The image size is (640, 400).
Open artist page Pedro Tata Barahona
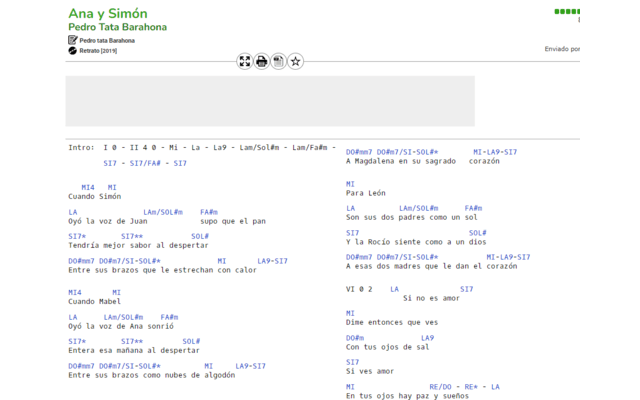[118, 27]
